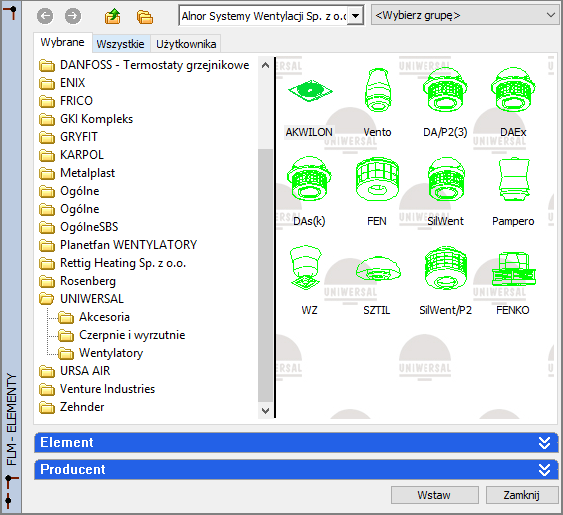
Task: Open the GRYFIT folder
Action: tap(68, 137)
